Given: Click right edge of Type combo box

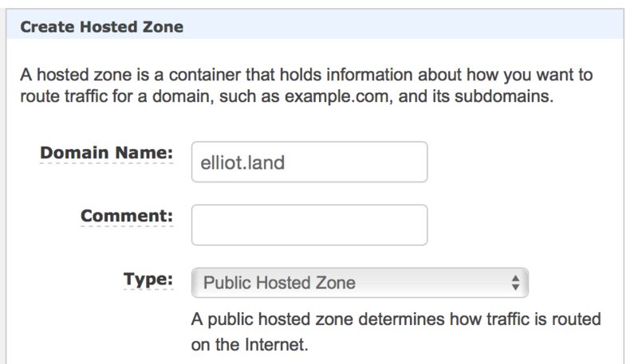Looking at the screenshot, I should [524, 283].
